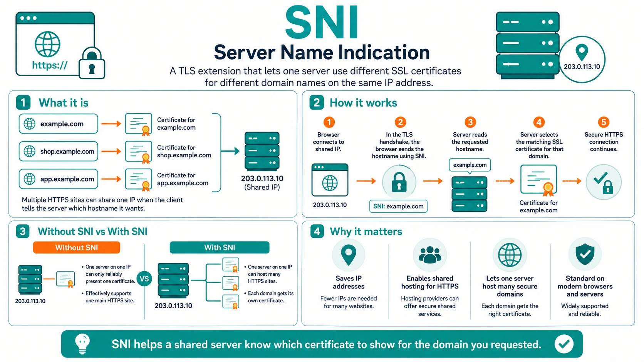Click the single certificate icon under 'Without SNI'
Image resolution: width=644 pixels, height=362 pixels.
65,279
